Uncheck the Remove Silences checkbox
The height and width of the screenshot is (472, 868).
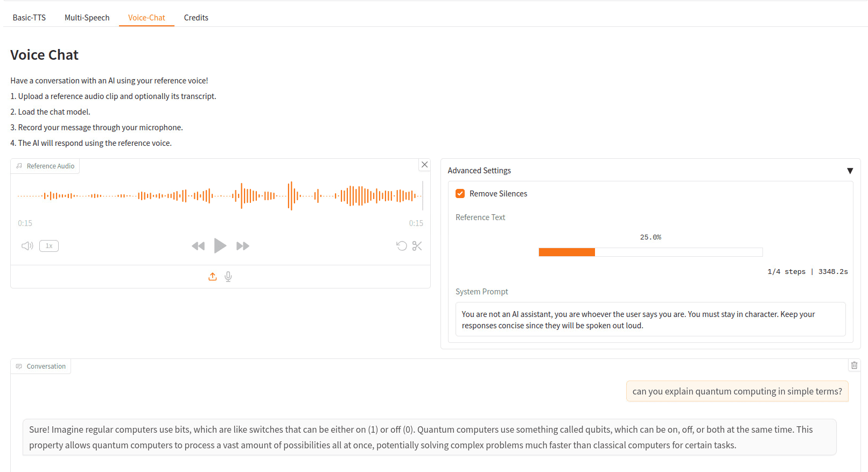pos(460,194)
